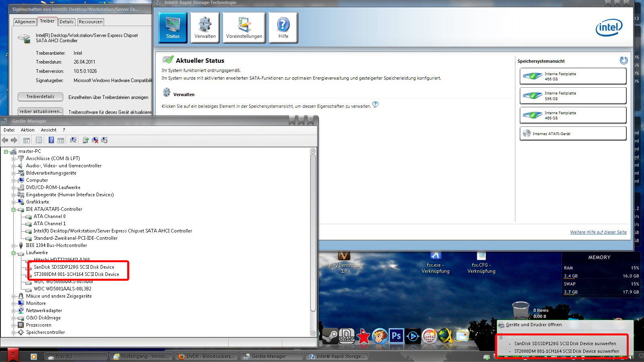The image size is (644, 362).
Task: Open fsx.CFG - Verknüpfung desktop shortcut
Action: (481, 262)
